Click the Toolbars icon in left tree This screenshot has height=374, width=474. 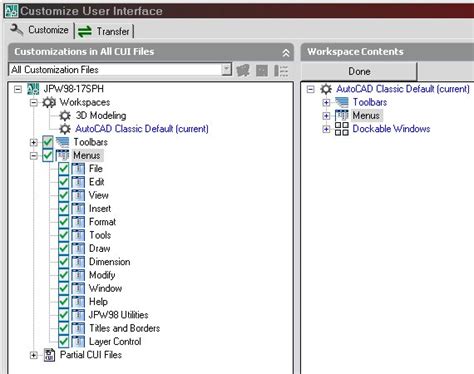62,142
